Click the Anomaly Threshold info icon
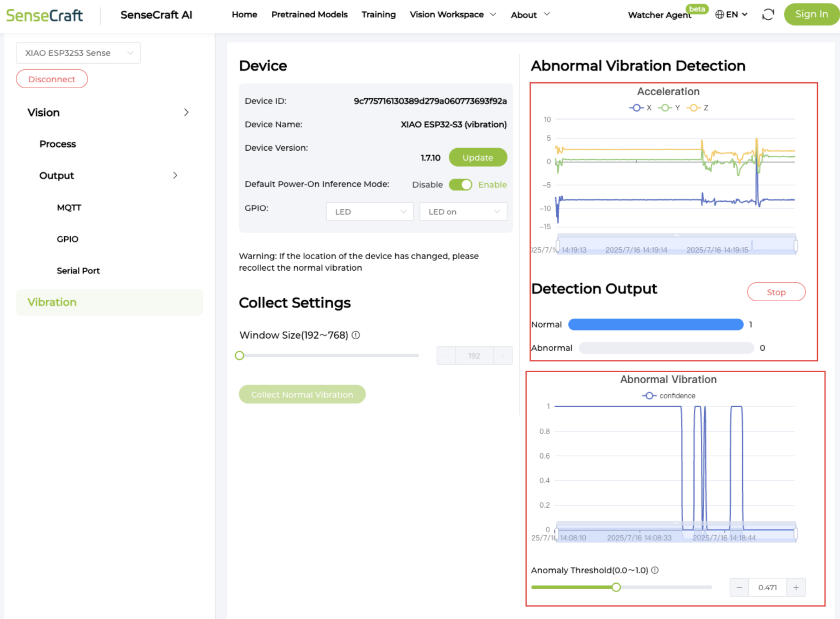 tap(655, 570)
